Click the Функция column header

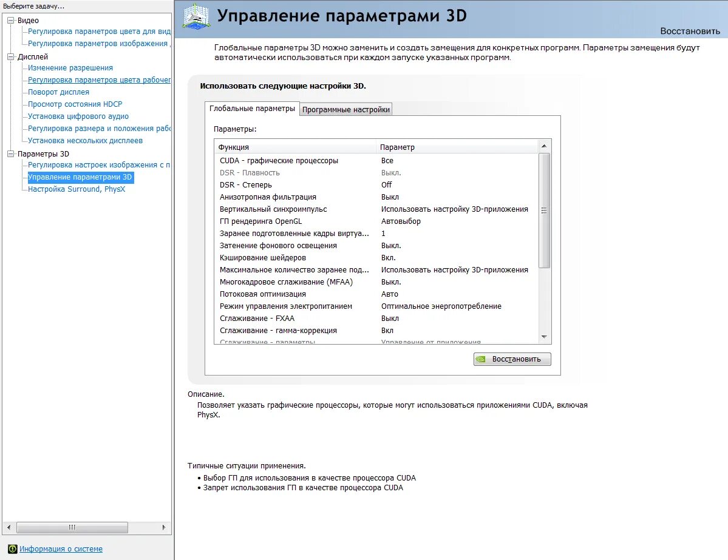coord(295,147)
